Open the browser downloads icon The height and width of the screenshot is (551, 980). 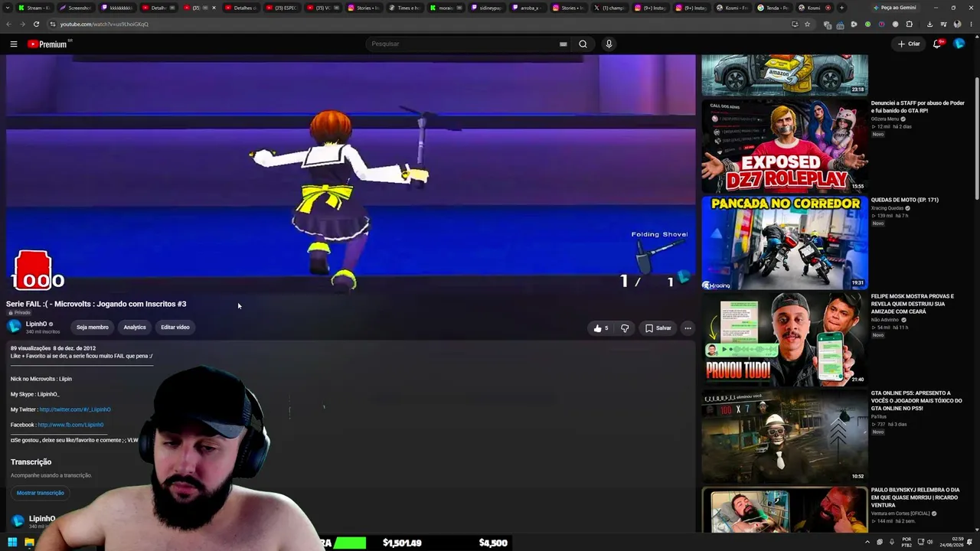click(929, 24)
